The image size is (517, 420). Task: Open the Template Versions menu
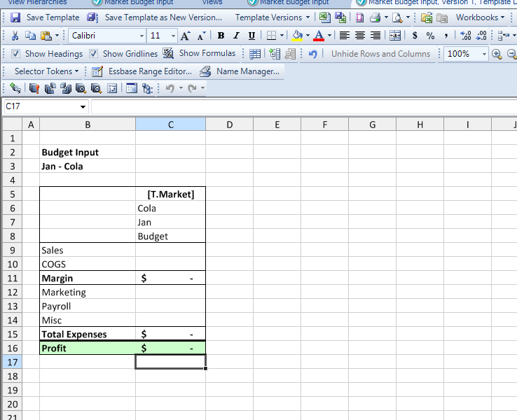click(x=273, y=17)
